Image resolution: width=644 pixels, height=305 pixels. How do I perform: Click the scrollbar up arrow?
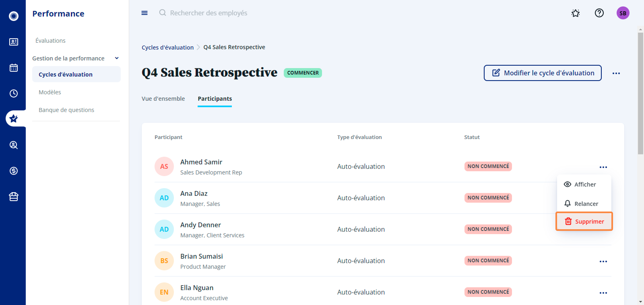[640, 29]
